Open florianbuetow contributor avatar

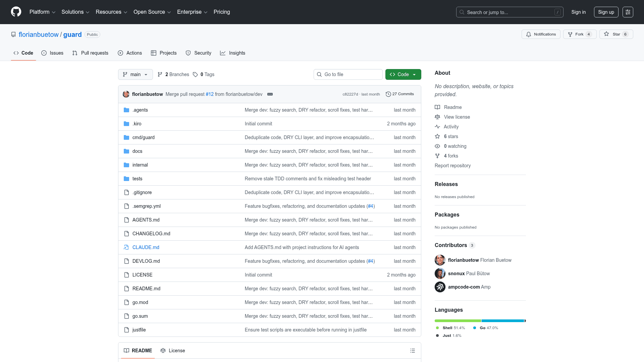coord(440,260)
